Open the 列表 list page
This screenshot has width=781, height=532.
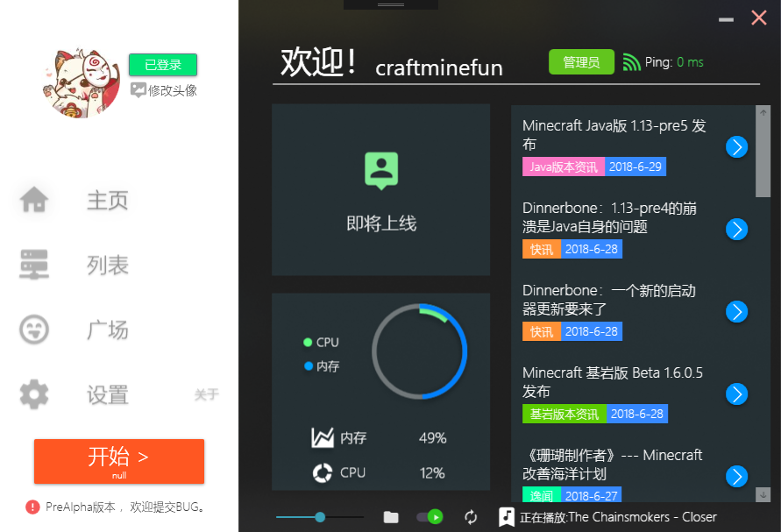coord(108,265)
